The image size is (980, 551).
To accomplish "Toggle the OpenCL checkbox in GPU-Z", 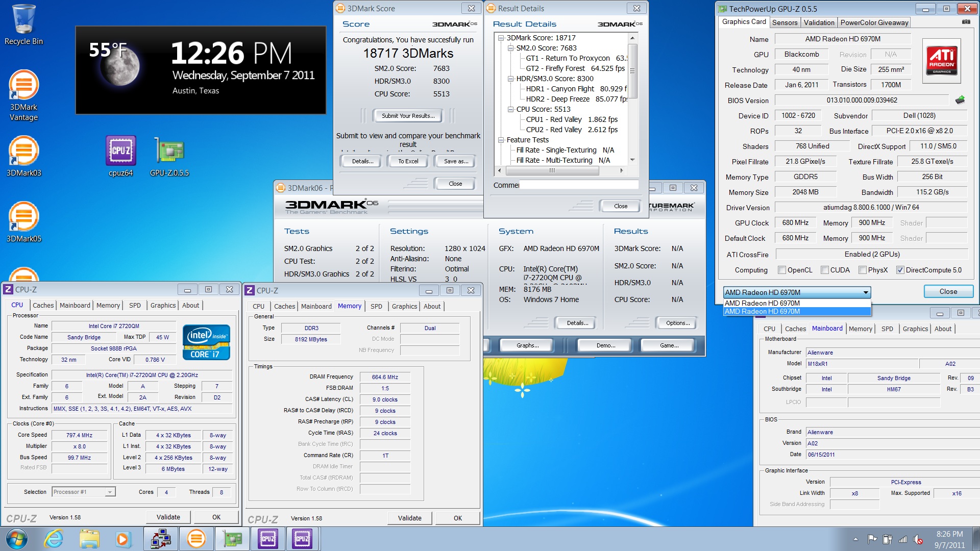I will (781, 270).
